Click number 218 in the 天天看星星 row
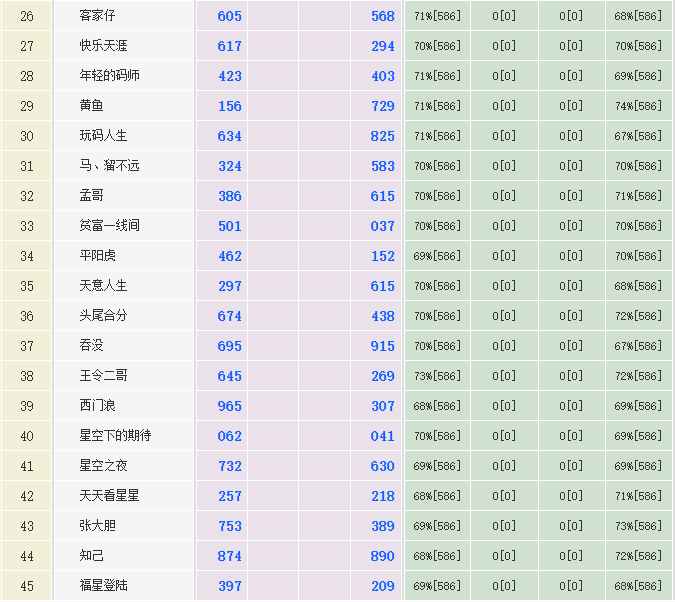The height and width of the screenshot is (602, 675). 382,496
